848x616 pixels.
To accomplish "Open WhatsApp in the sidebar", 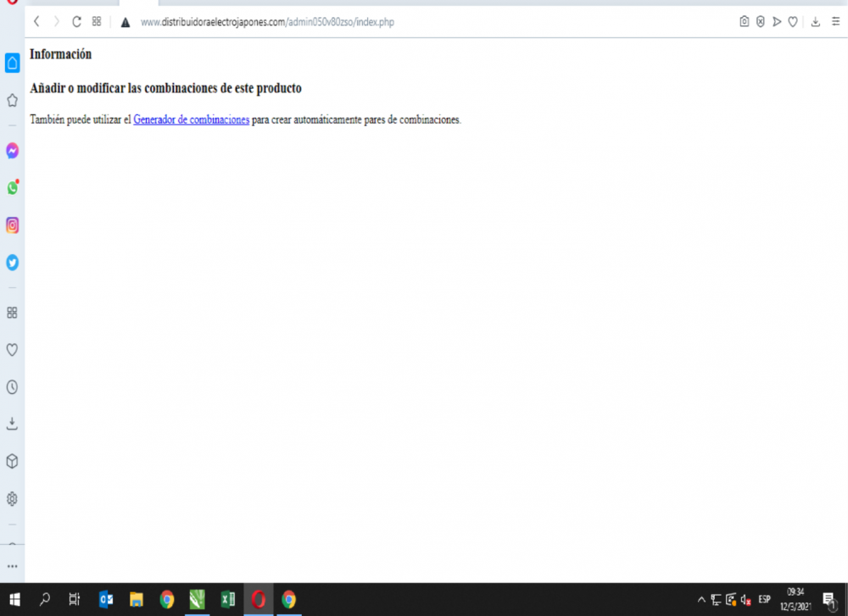I will [x=13, y=187].
